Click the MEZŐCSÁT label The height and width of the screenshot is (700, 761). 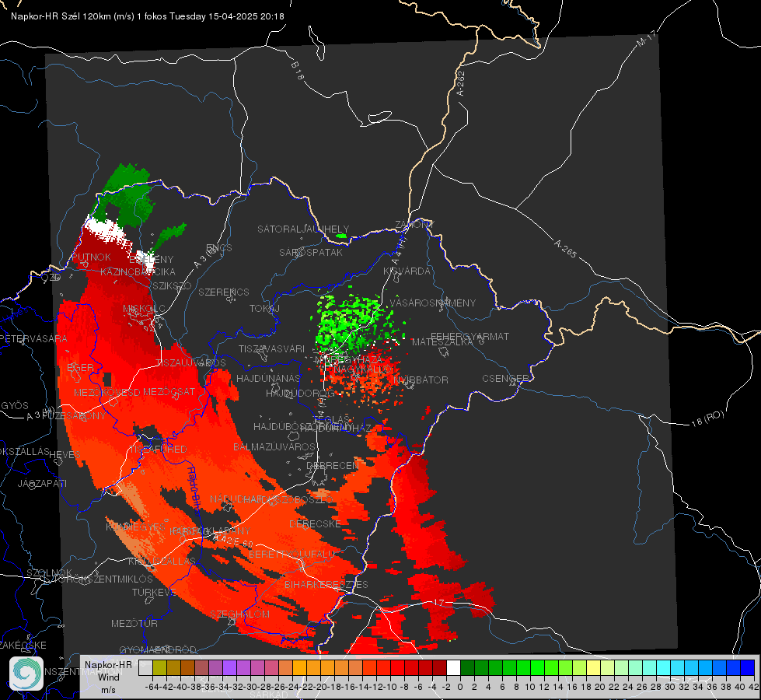pos(169,391)
